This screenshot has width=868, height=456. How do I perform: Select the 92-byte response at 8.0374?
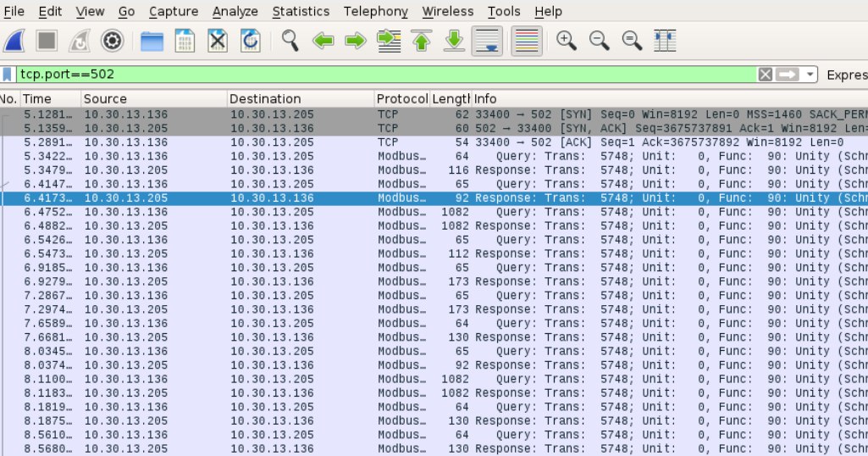pyautogui.click(x=434, y=365)
